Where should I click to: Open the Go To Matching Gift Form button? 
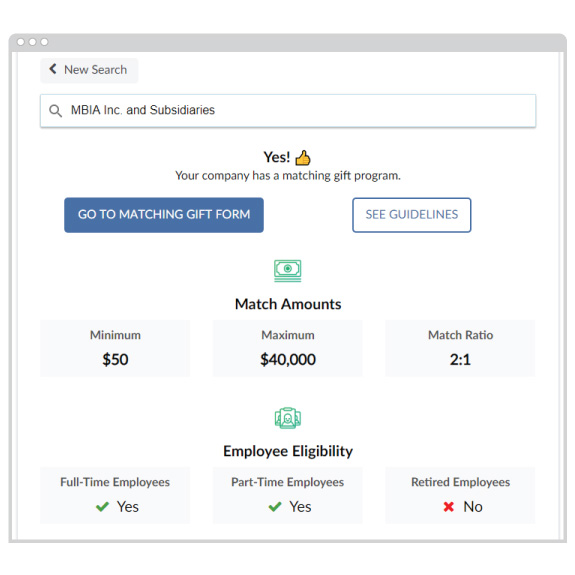tap(164, 215)
